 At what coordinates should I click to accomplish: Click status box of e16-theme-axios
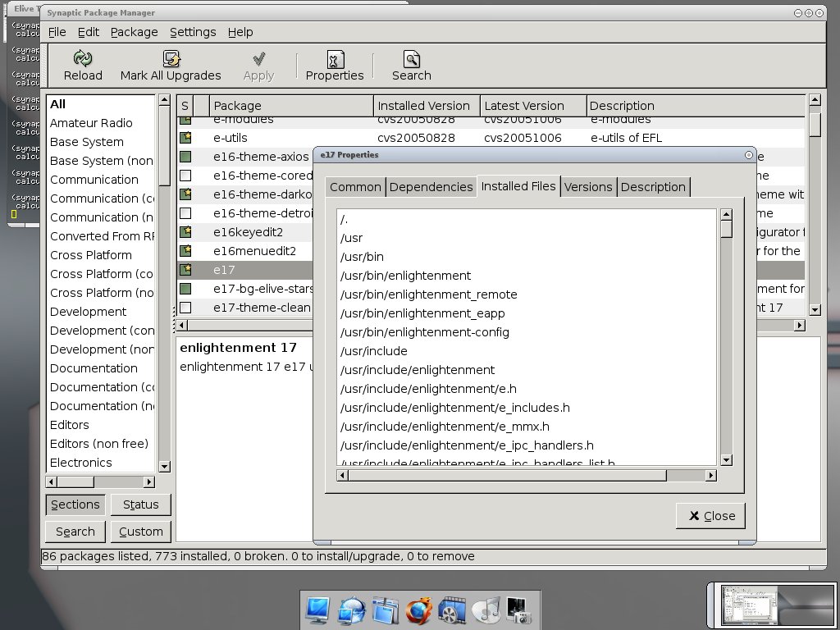pos(185,157)
